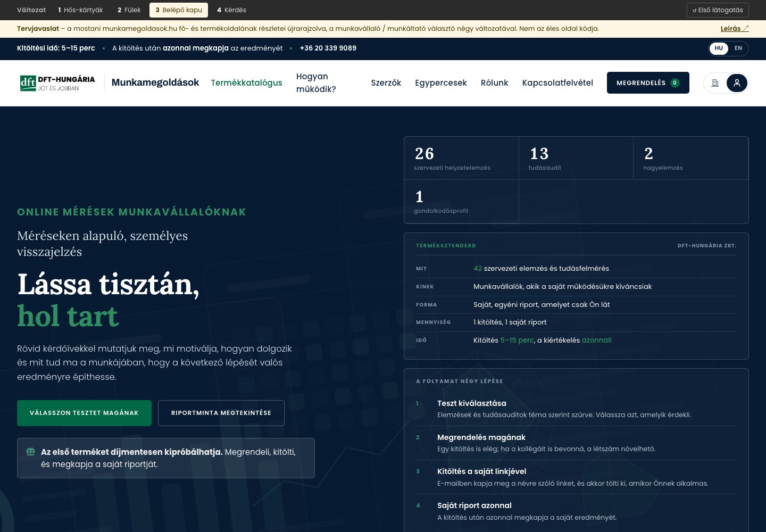Viewport: 766px width, 532px height.
Task: Open the Megrendelés cart button
Action: [648, 83]
